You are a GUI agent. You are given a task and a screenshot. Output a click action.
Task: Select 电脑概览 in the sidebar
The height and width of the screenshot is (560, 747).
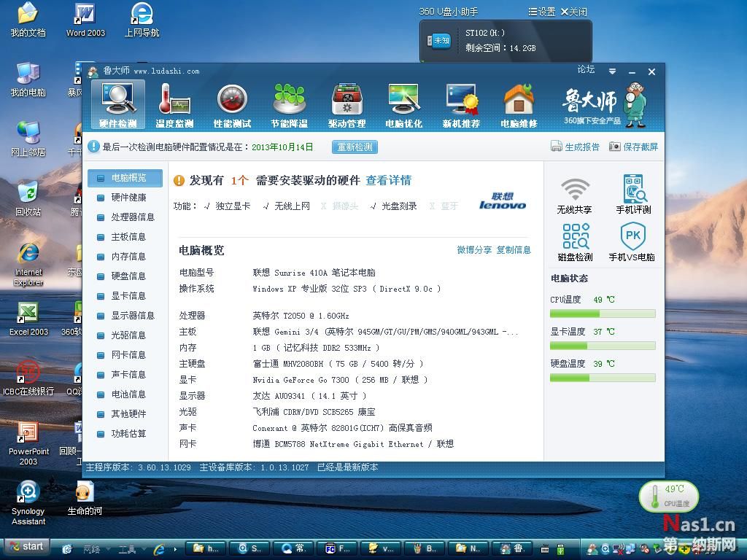pos(125,178)
